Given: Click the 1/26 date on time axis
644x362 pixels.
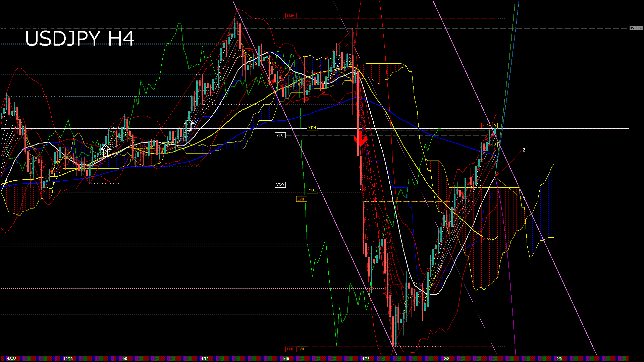Looking at the screenshot, I should coord(366,359).
